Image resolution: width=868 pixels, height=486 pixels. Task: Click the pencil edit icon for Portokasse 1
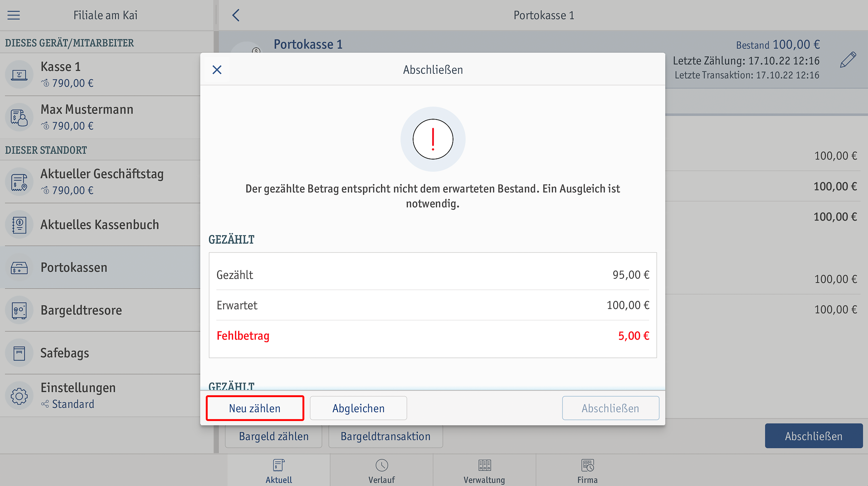coord(848,60)
